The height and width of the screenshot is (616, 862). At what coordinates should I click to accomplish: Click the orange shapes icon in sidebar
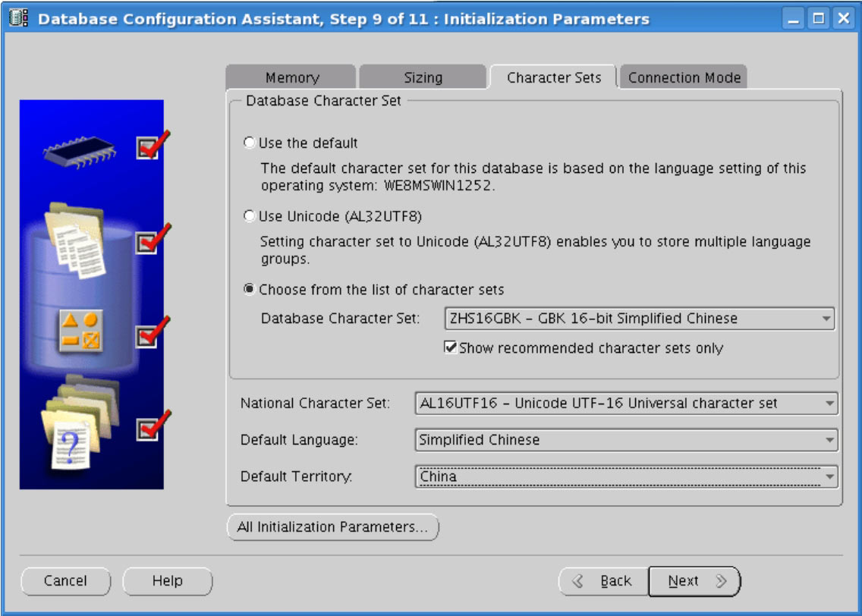pos(80,332)
